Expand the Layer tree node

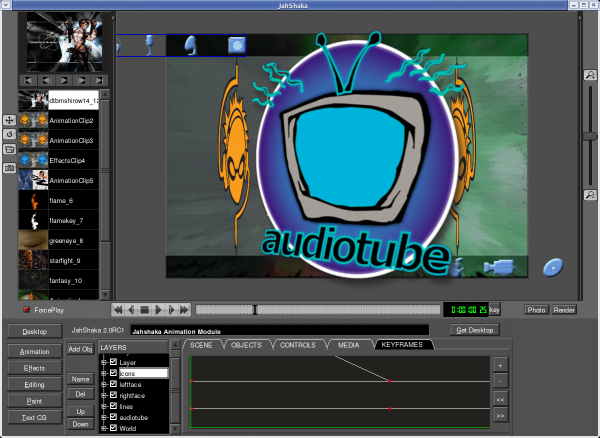tap(104, 362)
